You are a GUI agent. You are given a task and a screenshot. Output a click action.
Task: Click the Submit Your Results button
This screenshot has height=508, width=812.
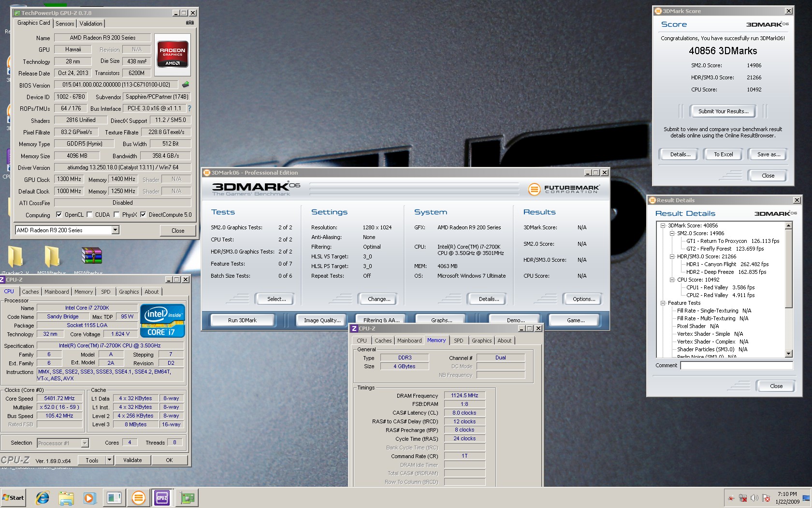[723, 111]
